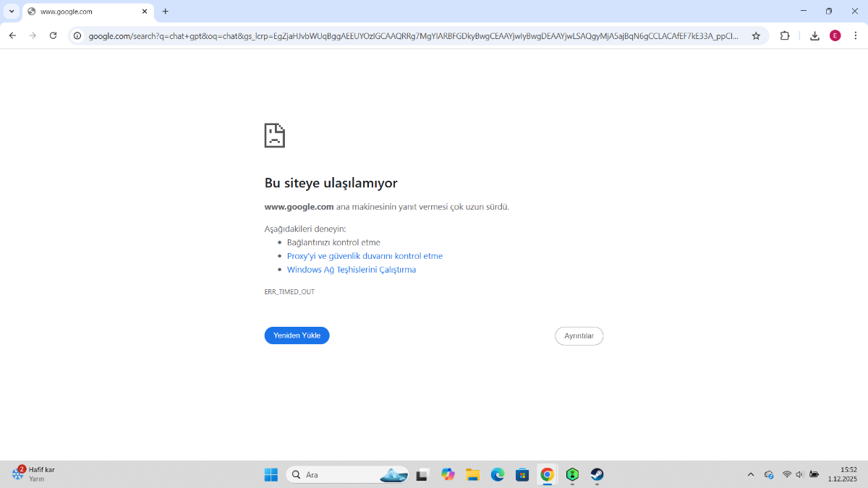Restore down the Chrome window

point(829,11)
